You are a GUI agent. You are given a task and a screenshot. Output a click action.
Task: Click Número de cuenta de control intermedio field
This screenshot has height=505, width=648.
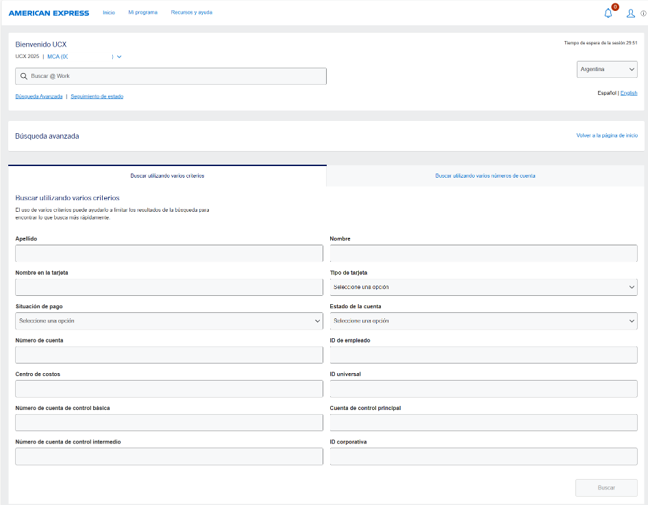coord(169,456)
